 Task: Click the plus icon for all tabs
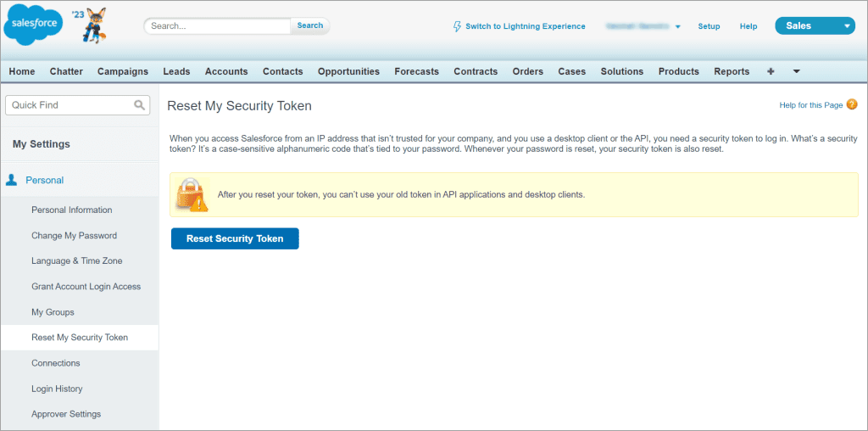pyautogui.click(x=771, y=71)
